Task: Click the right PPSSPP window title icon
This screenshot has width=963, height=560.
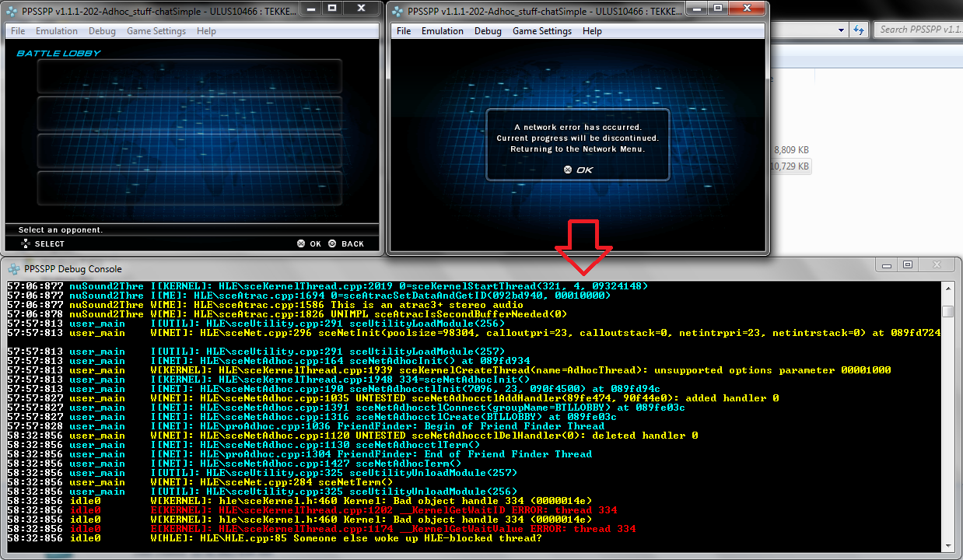Action: click(x=398, y=11)
